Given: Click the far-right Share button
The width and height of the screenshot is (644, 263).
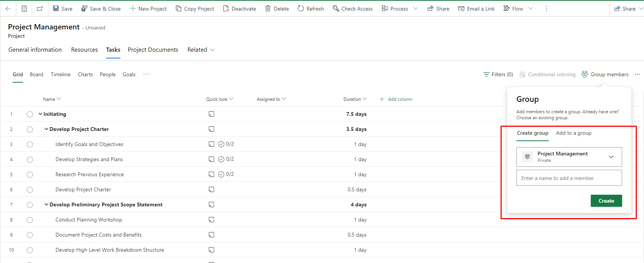Looking at the screenshot, I should click(x=625, y=8).
